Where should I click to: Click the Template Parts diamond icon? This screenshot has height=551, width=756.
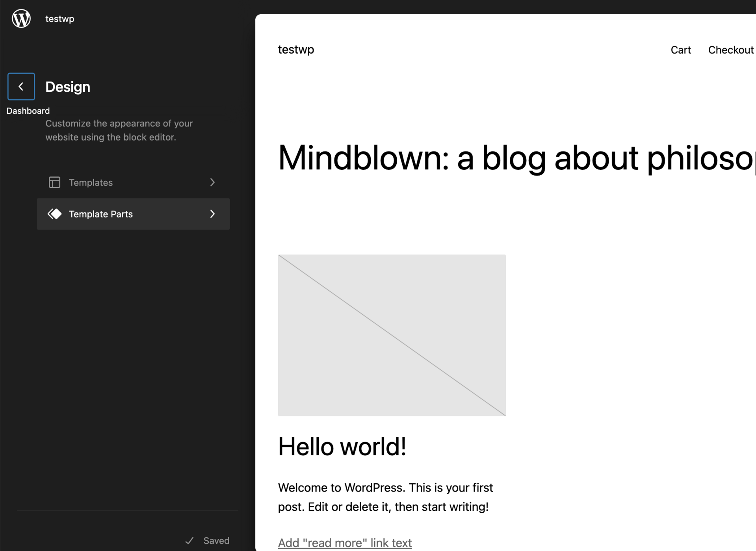(x=54, y=214)
